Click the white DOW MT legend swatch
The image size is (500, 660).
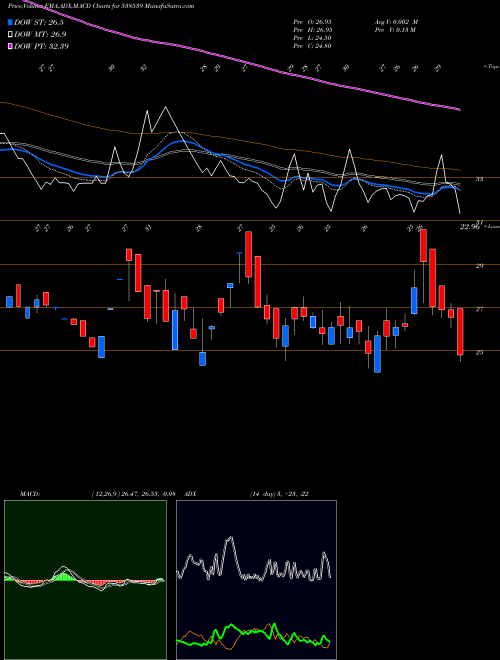(x=11, y=34)
